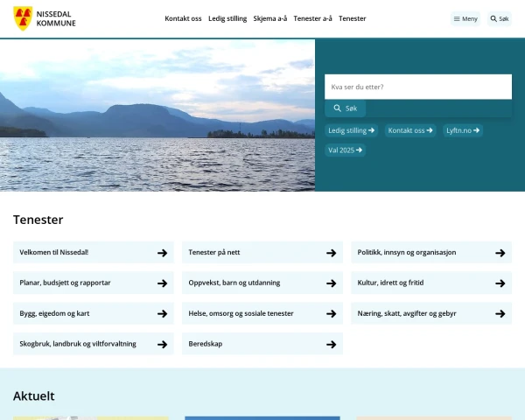
Task: Open the Ledig stilling quick link chip
Action: tap(351, 130)
